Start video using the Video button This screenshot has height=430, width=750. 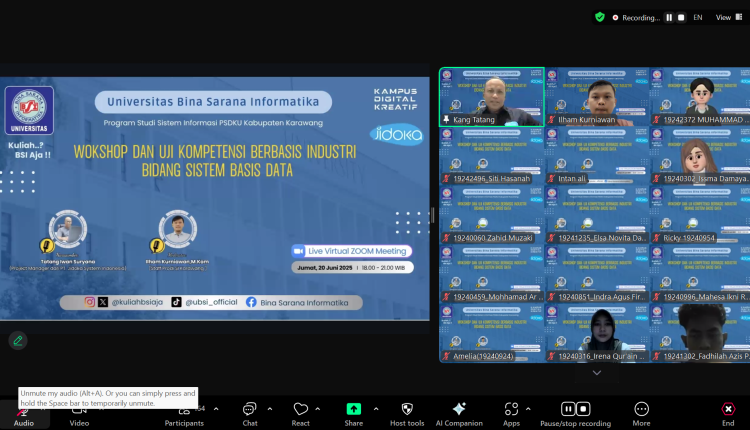[79, 415]
